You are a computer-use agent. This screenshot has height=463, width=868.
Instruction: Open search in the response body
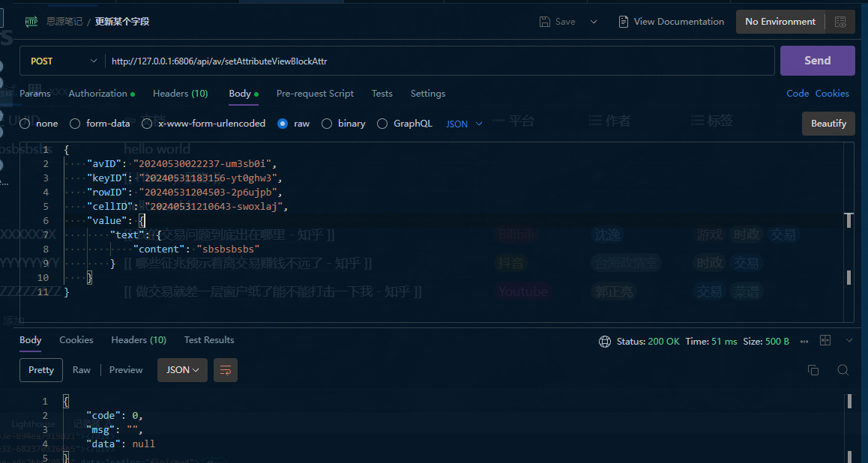(843, 370)
